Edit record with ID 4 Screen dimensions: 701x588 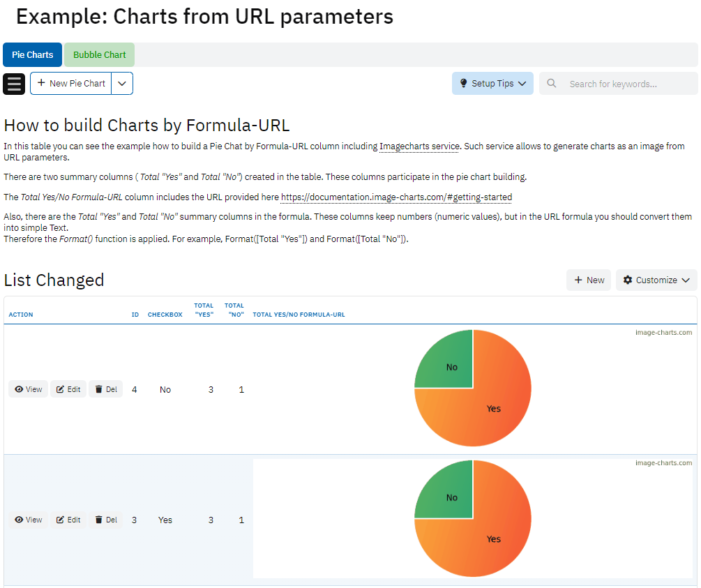pyautogui.click(x=68, y=389)
